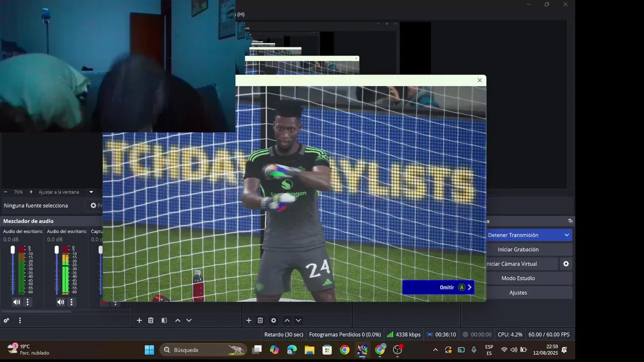The height and width of the screenshot is (362, 644).
Task: Mute the first 'Audio del escritorio' channel
Action: click(x=17, y=302)
